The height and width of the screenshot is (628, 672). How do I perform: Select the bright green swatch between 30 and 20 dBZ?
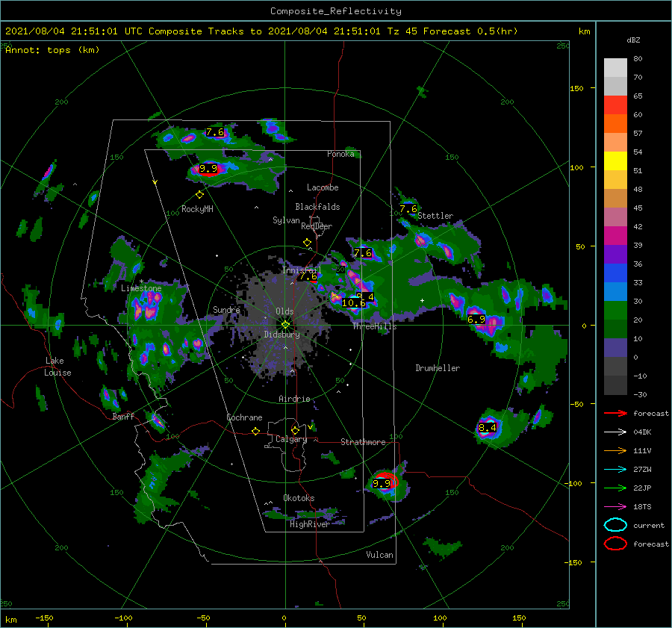click(x=615, y=311)
